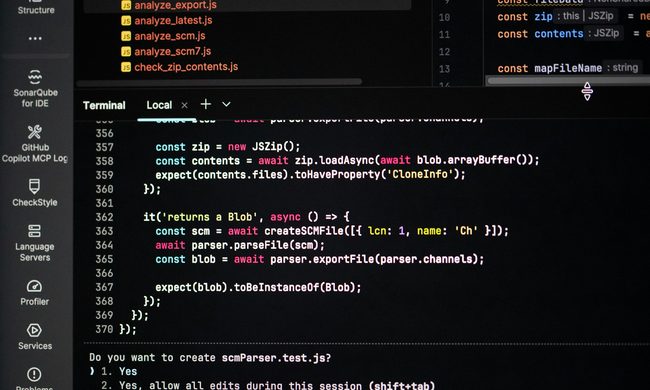650x390 pixels.
Task: Close the Local terminal tab
Action: coord(184,106)
